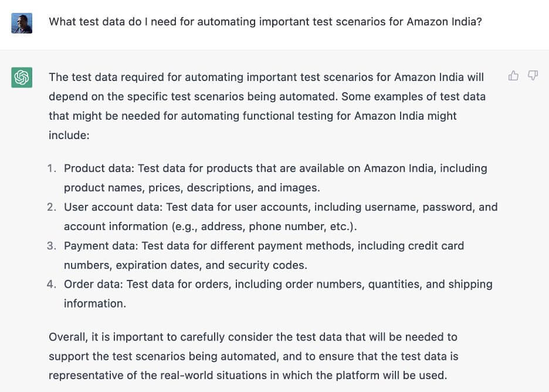The width and height of the screenshot is (549, 392).
Task: Click the word 'information.' ending the order item
Action: (94, 304)
